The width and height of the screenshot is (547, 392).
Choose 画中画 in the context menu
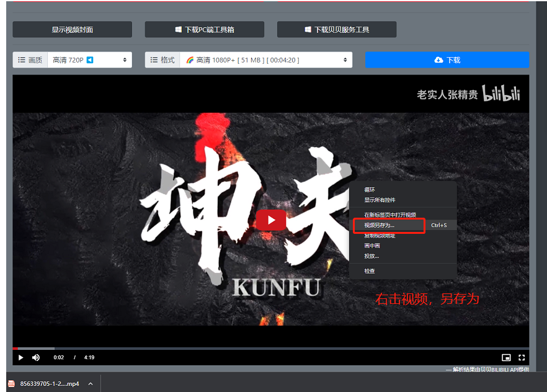[372, 246]
